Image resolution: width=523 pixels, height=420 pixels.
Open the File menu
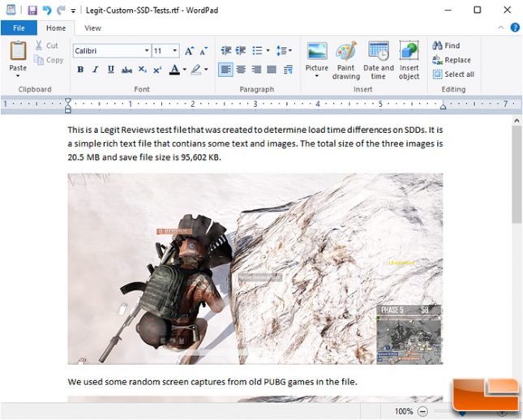(19, 28)
